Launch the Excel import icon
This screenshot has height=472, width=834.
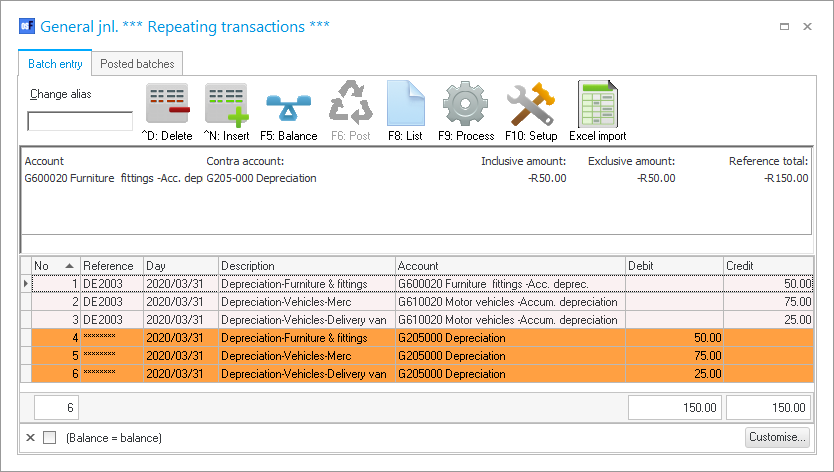(597, 104)
